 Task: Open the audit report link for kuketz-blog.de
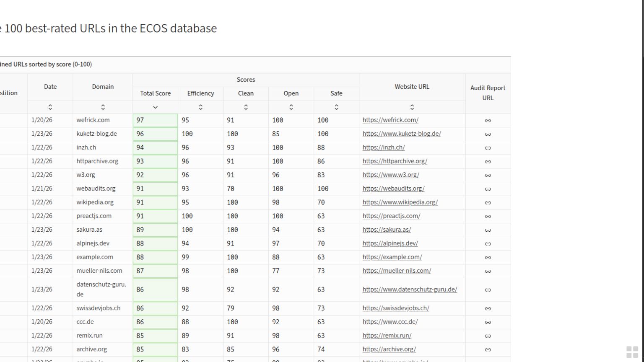[488, 134]
